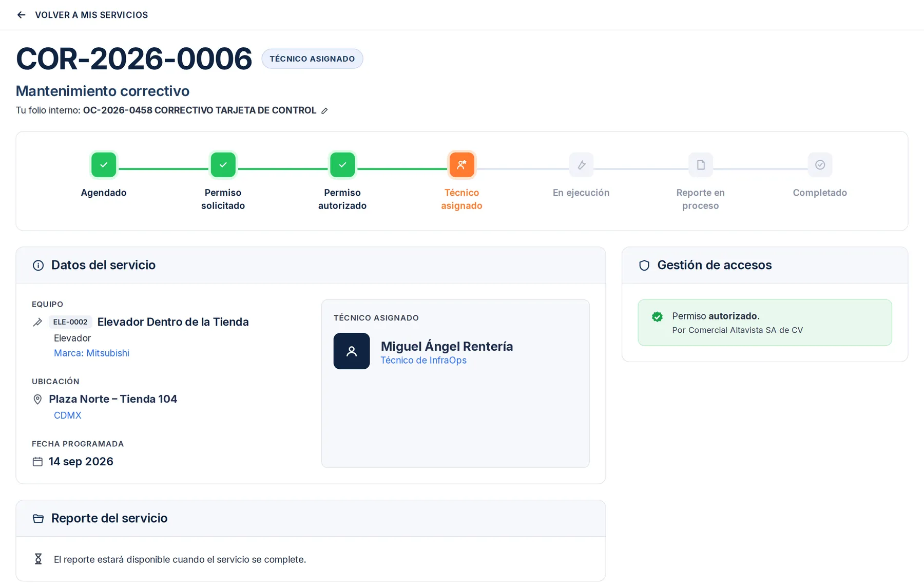Screen dimensions: 924x586
Task: Click the calendar icon by 14 sep 2026
Action: (x=37, y=462)
